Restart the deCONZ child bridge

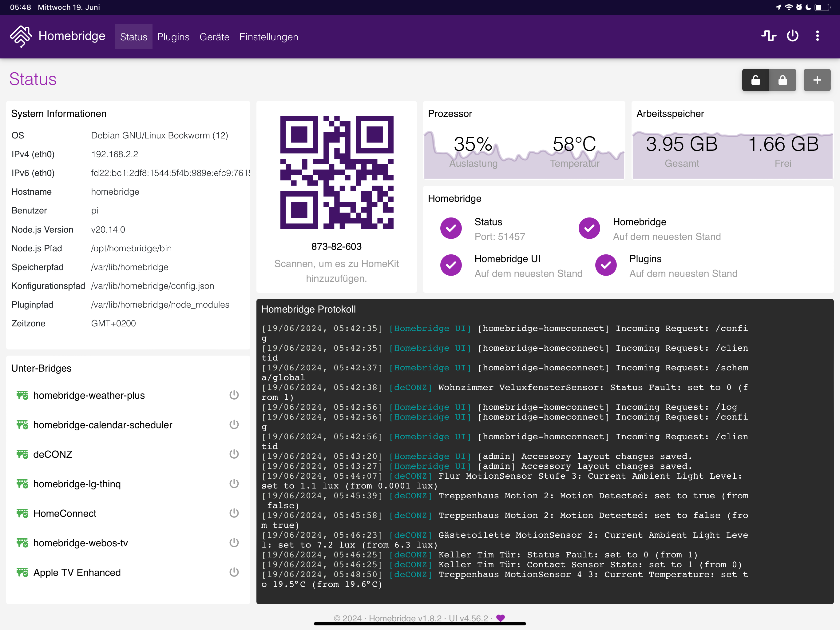point(234,454)
